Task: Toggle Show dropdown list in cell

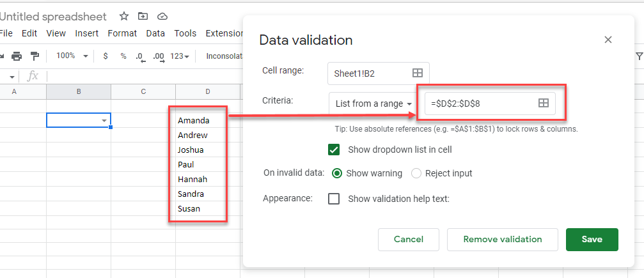Action: click(334, 150)
